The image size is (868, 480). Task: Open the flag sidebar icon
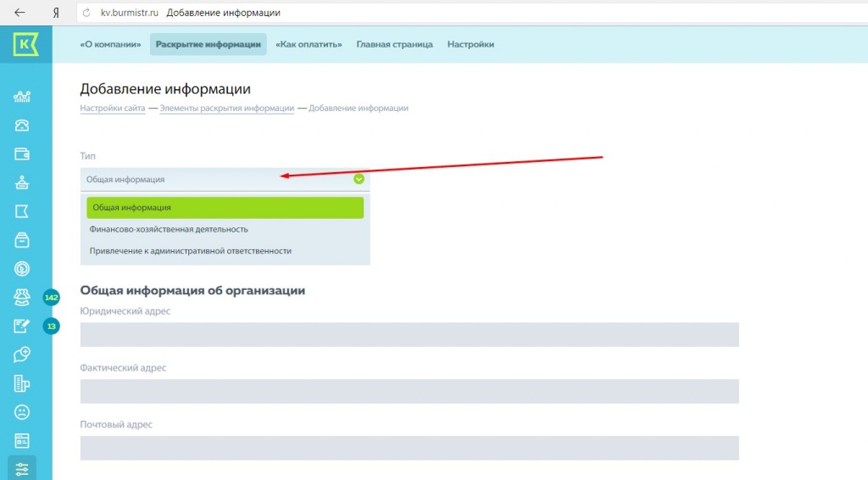click(22, 211)
